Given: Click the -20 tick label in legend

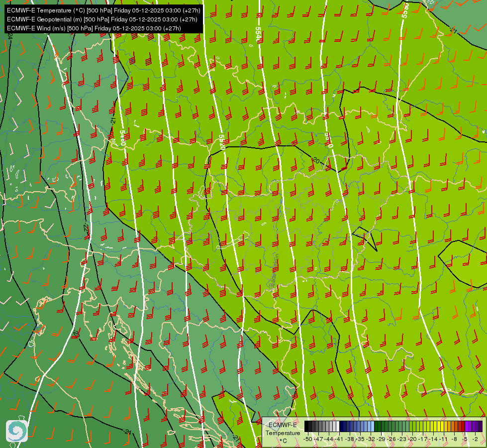Looking at the screenshot, I should [412, 439].
